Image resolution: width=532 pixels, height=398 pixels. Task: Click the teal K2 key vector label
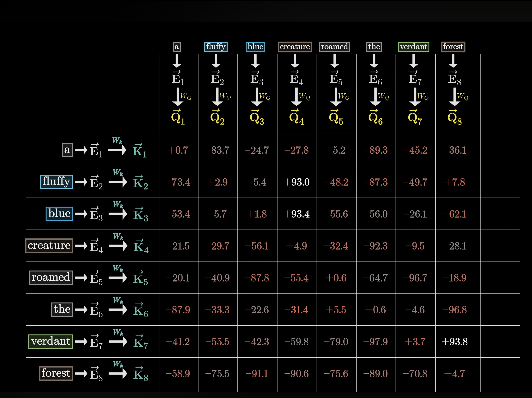click(x=141, y=182)
